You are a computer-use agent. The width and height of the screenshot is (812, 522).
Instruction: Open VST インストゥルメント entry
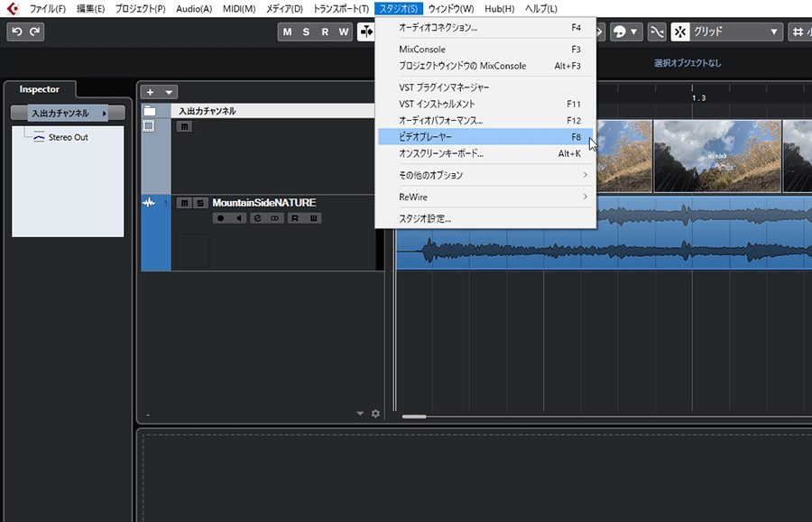click(x=485, y=104)
